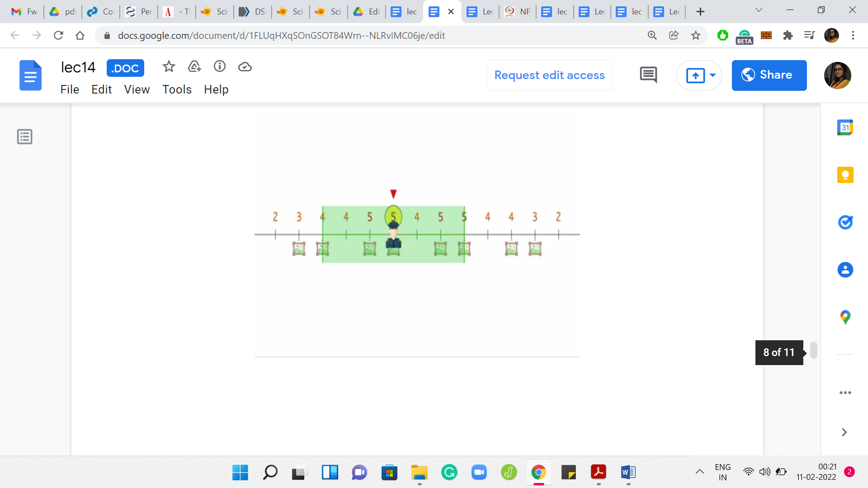Click the document vertical scrollbar thumb

coord(813,350)
